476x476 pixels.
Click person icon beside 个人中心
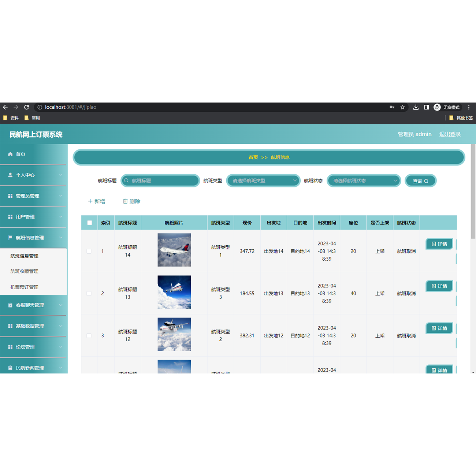point(10,175)
